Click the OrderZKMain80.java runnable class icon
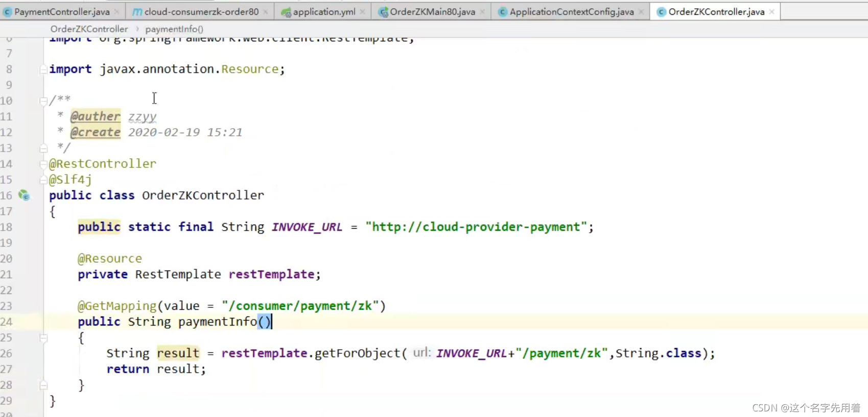Screen dimensions: 868x417 pos(383,12)
